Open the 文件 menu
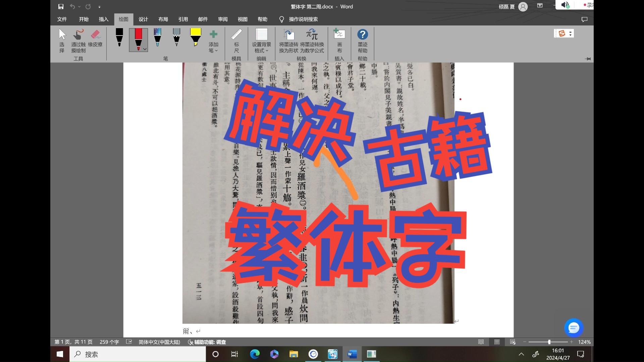This screenshot has height=362, width=644. coord(62,19)
